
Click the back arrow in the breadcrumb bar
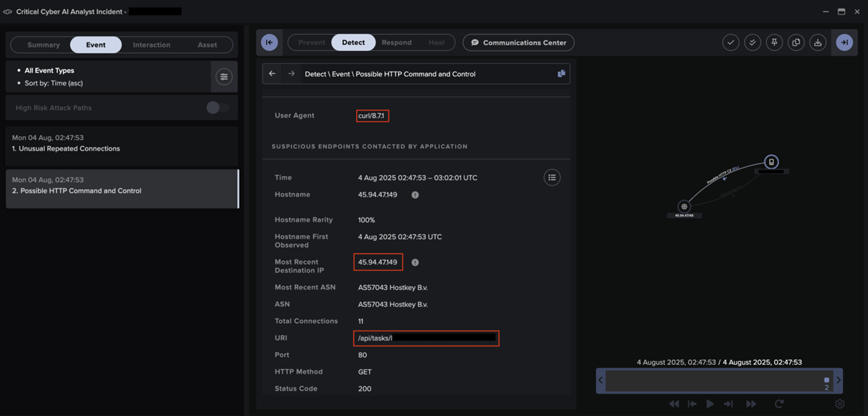[x=272, y=74]
